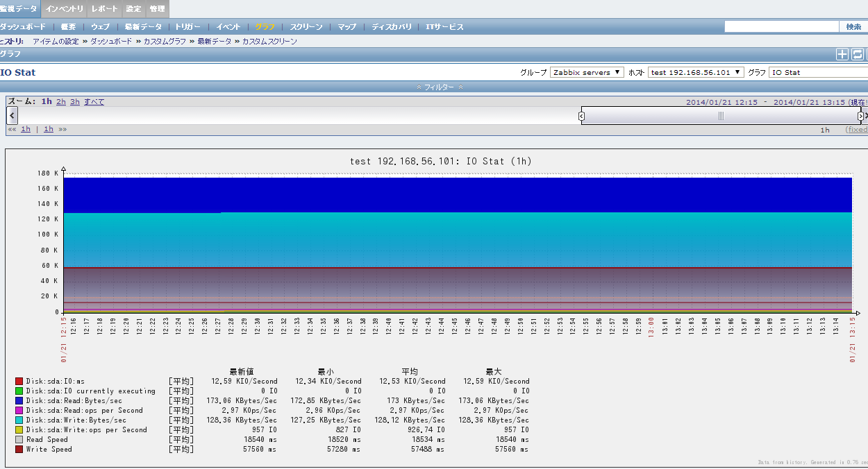Open the グループ dropdown showing Zabbix servers
The image size is (868, 469).
pyautogui.click(x=587, y=72)
